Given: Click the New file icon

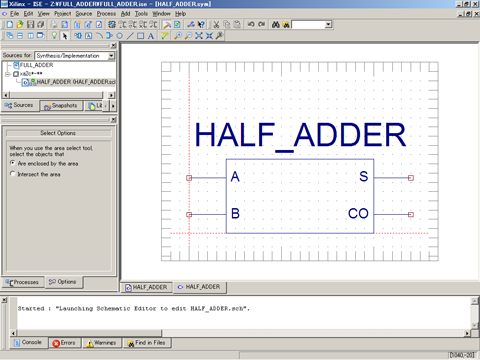Looking at the screenshot, I should pyautogui.click(x=10, y=24).
